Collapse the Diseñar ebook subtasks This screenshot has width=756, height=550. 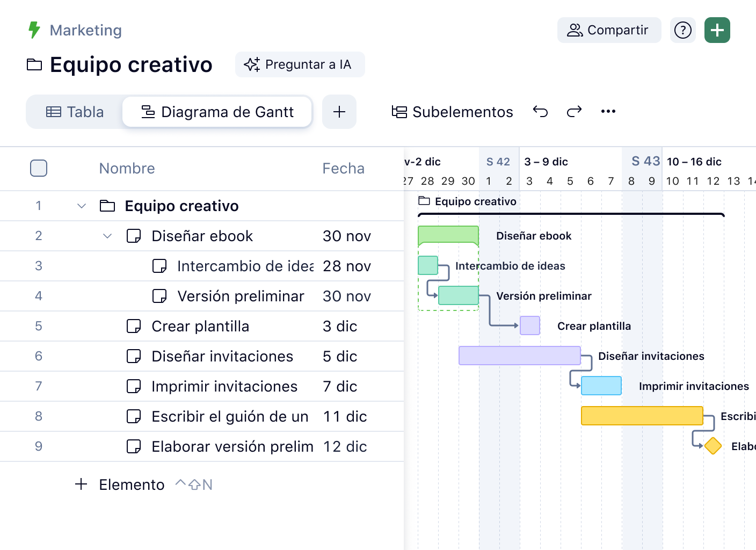pyautogui.click(x=107, y=236)
